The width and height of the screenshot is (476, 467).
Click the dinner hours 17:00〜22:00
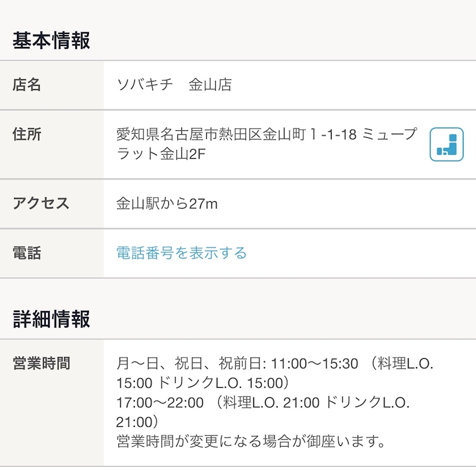[160, 402]
